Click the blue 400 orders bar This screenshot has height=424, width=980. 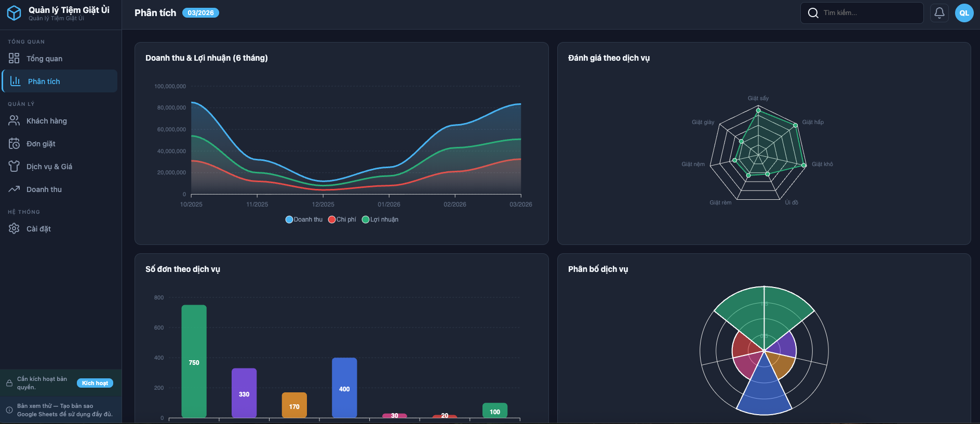pos(344,388)
